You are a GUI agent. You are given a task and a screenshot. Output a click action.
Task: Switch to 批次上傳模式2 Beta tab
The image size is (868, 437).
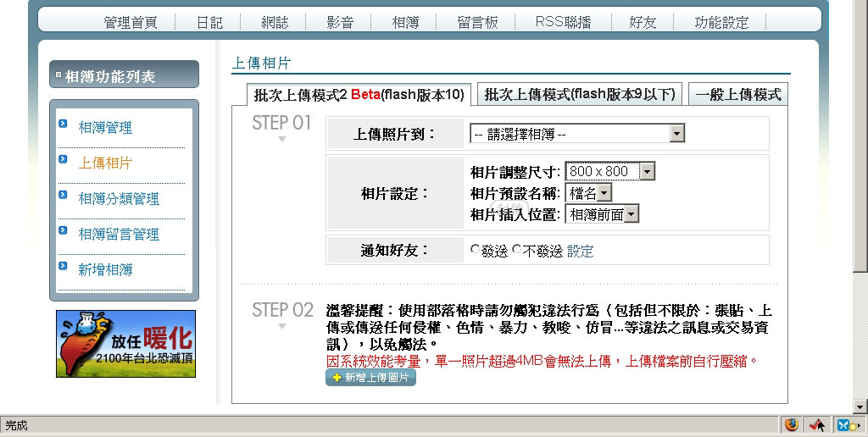[359, 95]
